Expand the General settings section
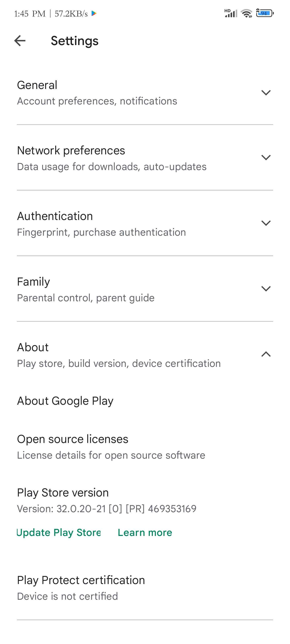 266,93
